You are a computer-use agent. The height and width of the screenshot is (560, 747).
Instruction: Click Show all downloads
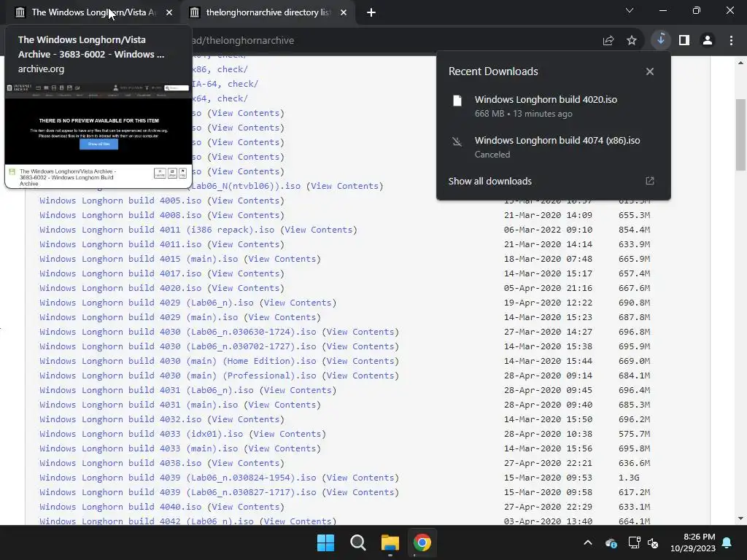(x=489, y=181)
